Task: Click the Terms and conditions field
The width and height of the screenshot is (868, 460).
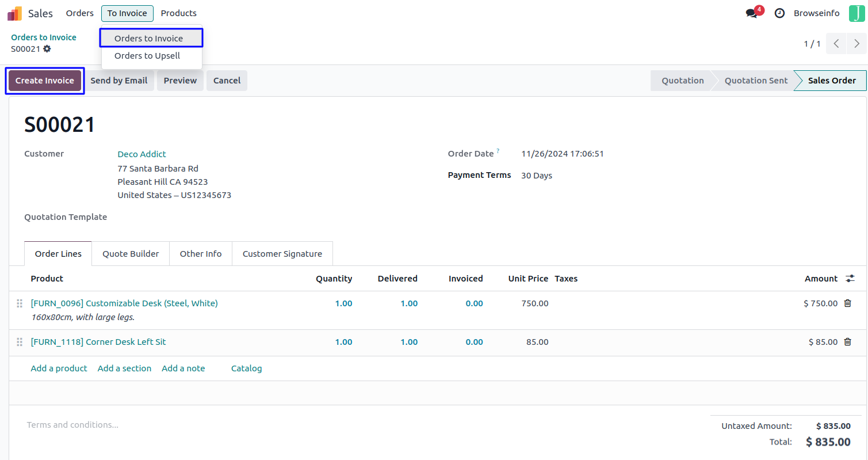Action: pos(72,425)
